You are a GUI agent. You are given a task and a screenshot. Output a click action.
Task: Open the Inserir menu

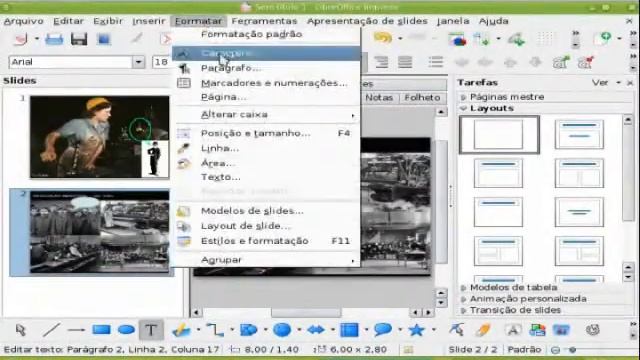pos(149,21)
